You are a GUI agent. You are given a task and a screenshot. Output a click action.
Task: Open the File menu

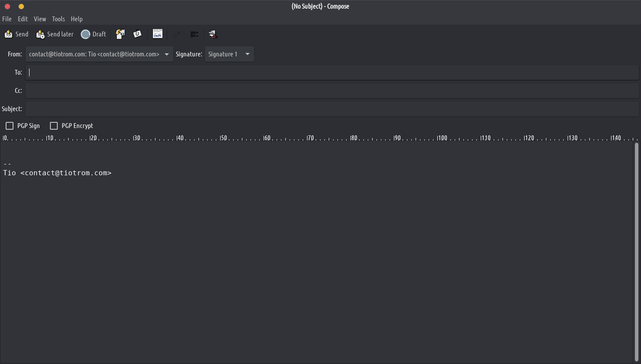[7, 19]
